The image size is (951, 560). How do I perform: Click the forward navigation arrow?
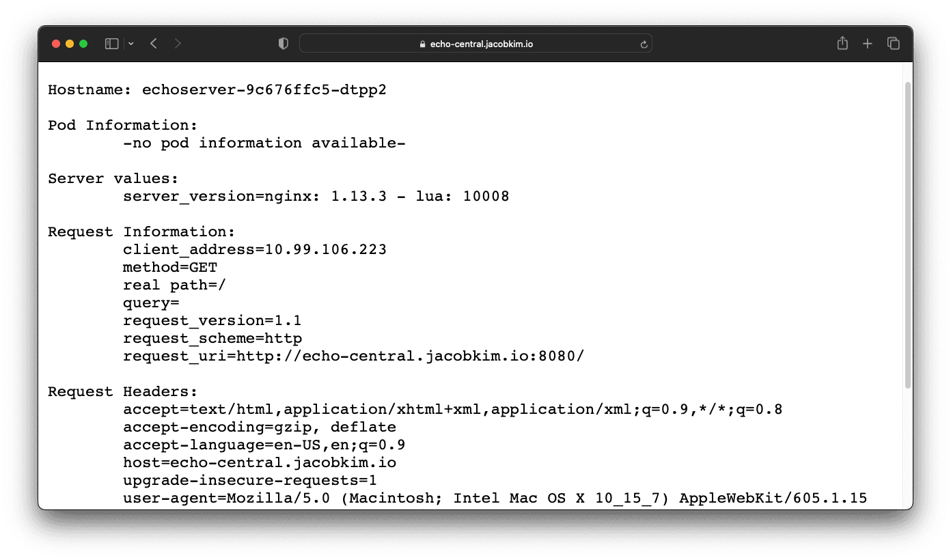tap(177, 43)
